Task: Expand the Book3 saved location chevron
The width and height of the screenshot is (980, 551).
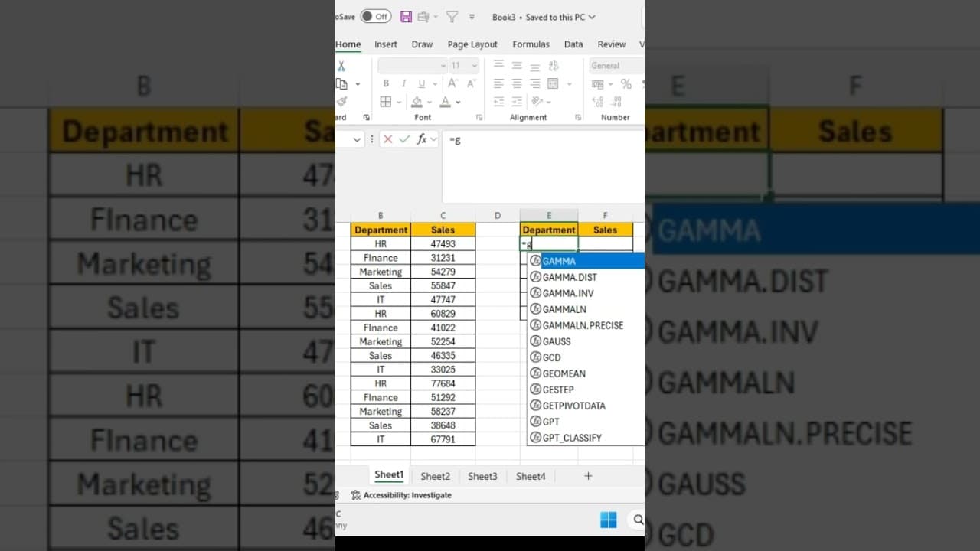Action: click(x=592, y=17)
